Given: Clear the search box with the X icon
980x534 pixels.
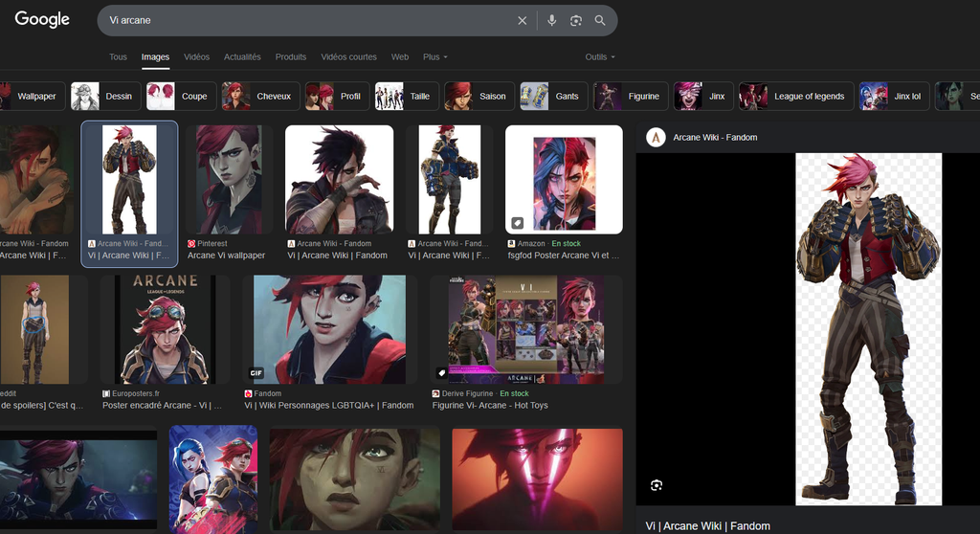Looking at the screenshot, I should click(523, 20).
